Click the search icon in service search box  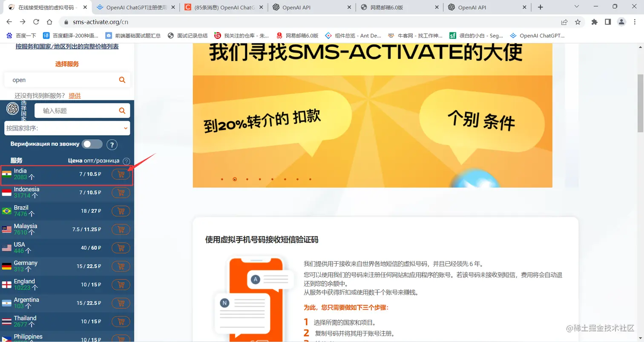[122, 80]
